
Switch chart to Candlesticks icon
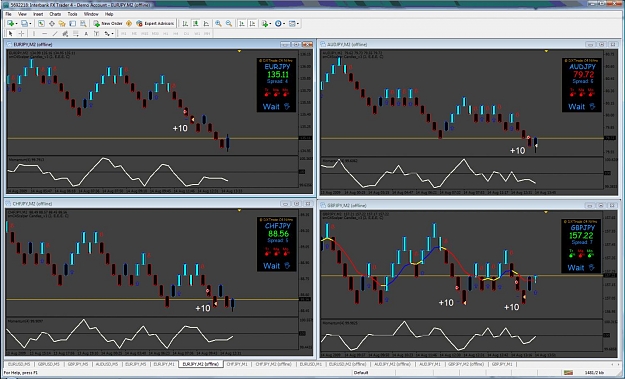click(x=195, y=24)
